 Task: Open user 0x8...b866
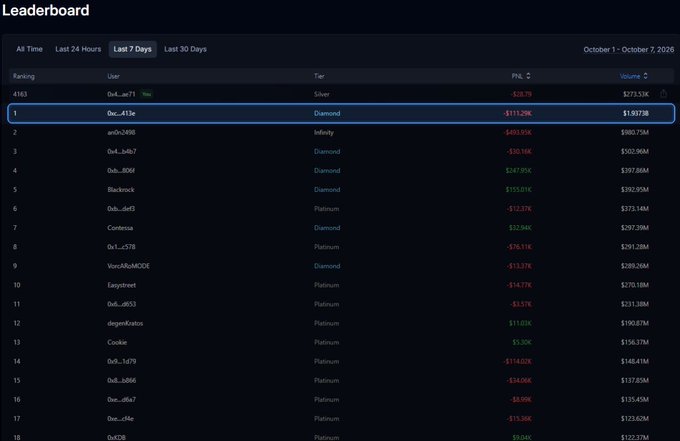coord(121,380)
